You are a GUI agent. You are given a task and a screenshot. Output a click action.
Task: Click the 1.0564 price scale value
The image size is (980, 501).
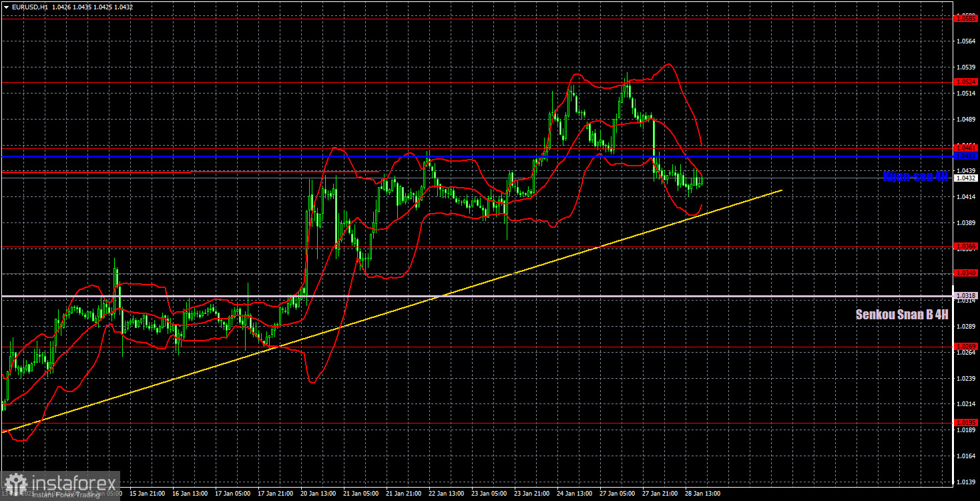tap(966, 41)
